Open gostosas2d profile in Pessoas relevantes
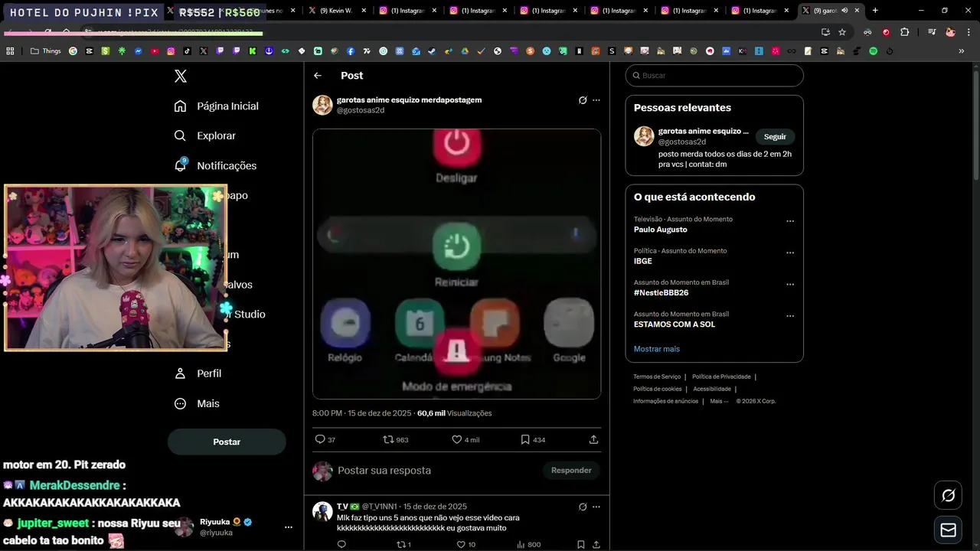 704,131
